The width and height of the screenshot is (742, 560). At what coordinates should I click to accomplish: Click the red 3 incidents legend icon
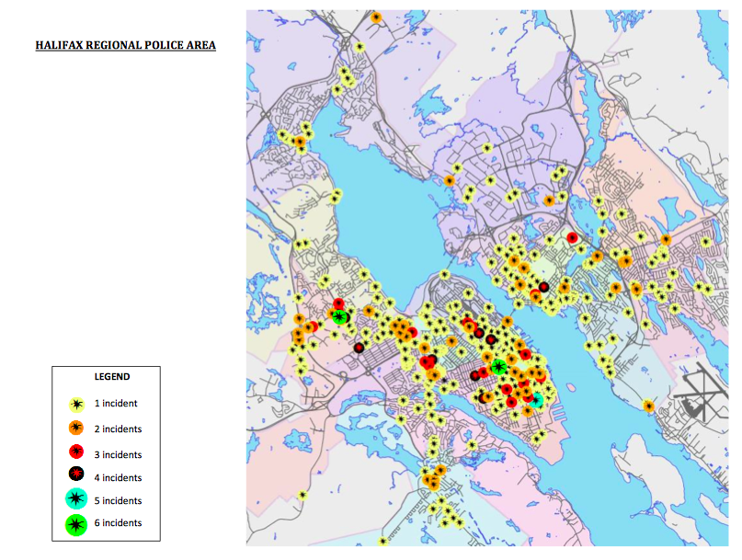click(x=77, y=451)
